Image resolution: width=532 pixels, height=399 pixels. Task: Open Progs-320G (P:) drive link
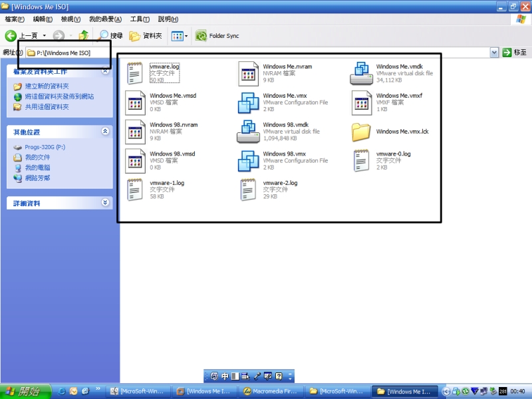tap(45, 147)
